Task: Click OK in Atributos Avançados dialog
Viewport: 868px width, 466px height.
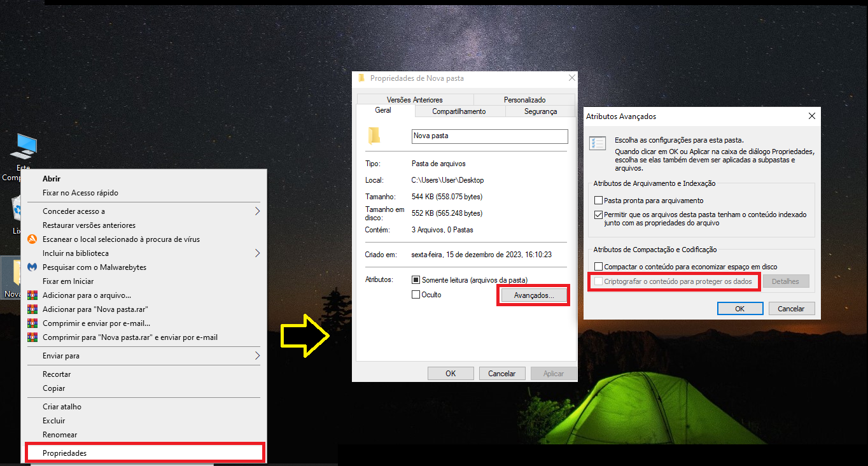Action: click(x=739, y=308)
